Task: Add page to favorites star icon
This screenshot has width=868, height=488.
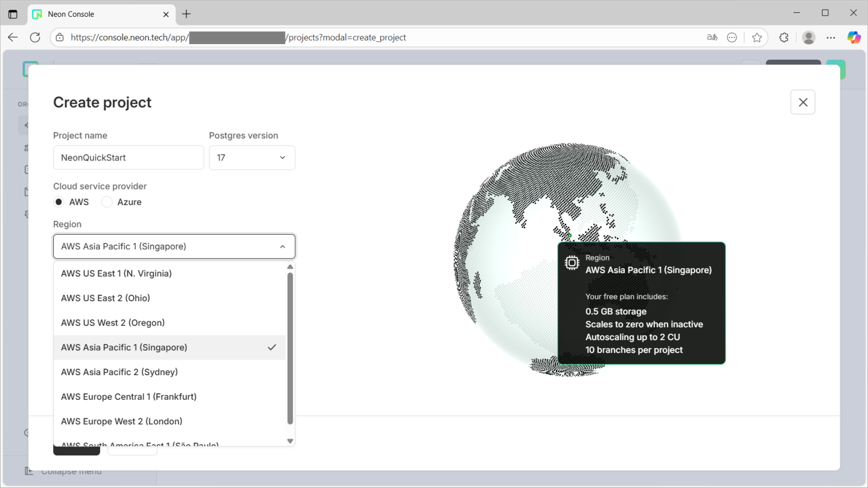Action: (x=757, y=37)
